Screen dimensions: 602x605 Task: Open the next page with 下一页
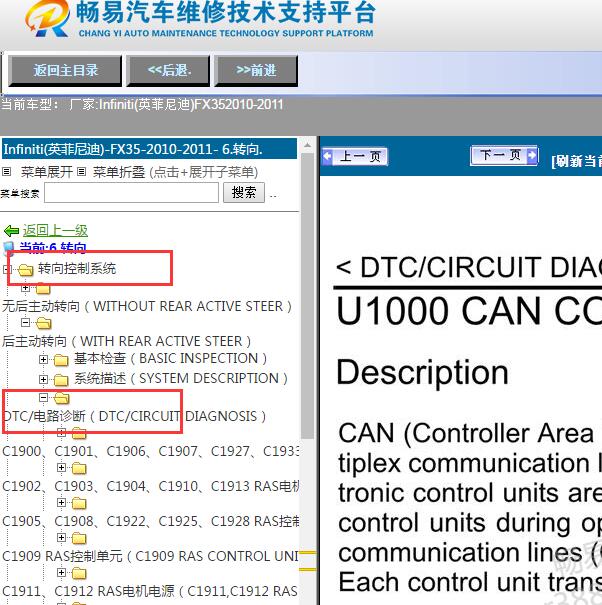click(x=504, y=155)
